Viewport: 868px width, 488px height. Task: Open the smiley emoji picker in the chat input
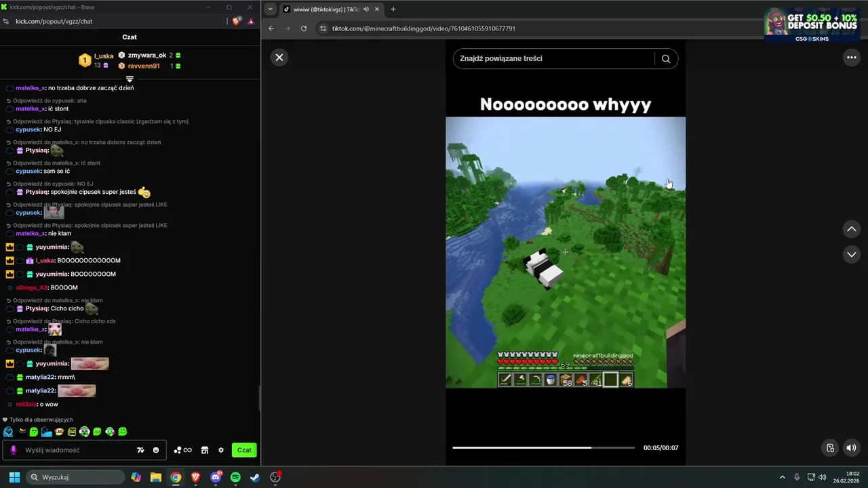click(156, 450)
